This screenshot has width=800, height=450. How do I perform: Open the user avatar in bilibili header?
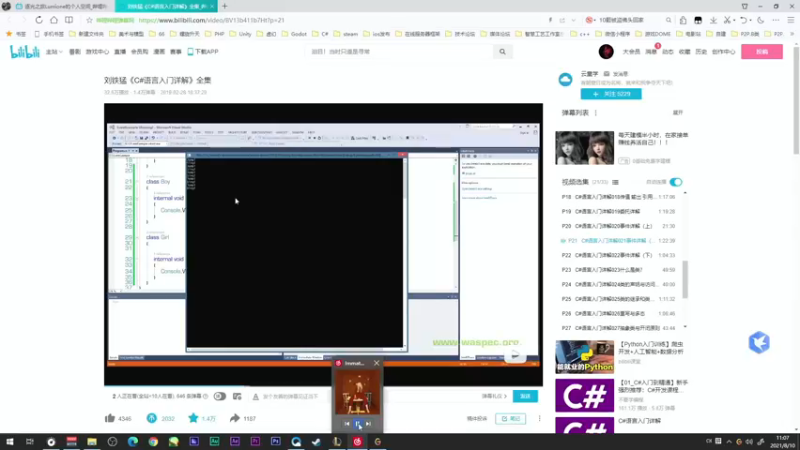[x=606, y=52]
